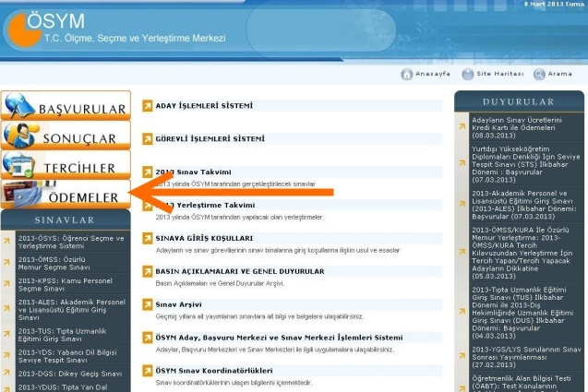Screen dimensions: 588x392
Task: Go to the Ödemeler menu button
Action: 66,196
